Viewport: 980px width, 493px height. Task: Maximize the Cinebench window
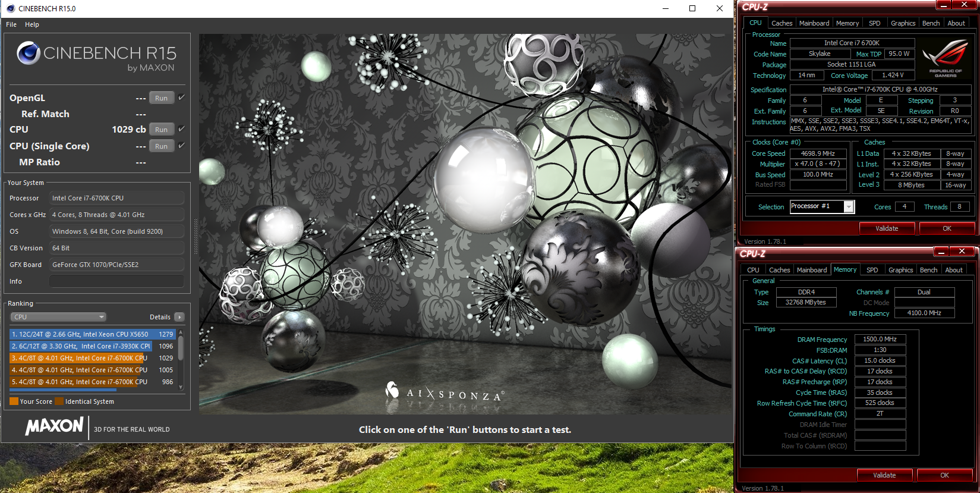click(692, 8)
